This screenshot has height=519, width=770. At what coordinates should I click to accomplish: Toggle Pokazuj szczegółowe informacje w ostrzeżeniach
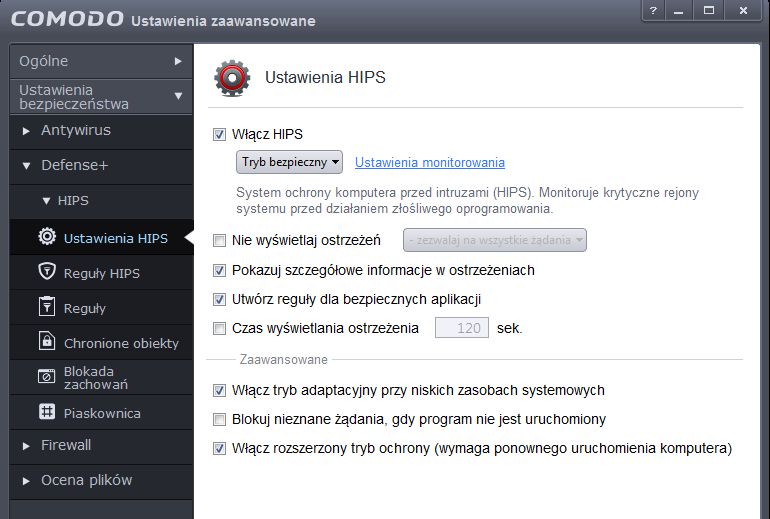point(219,271)
